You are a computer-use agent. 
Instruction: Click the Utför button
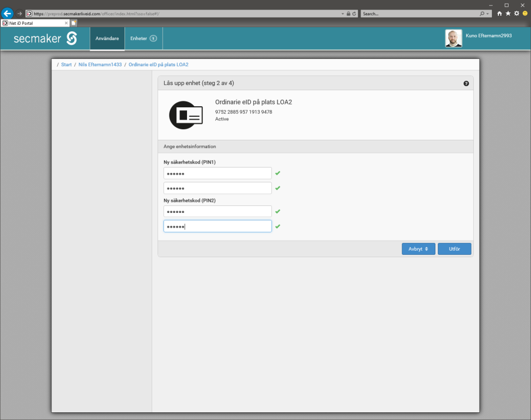point(454,249)
